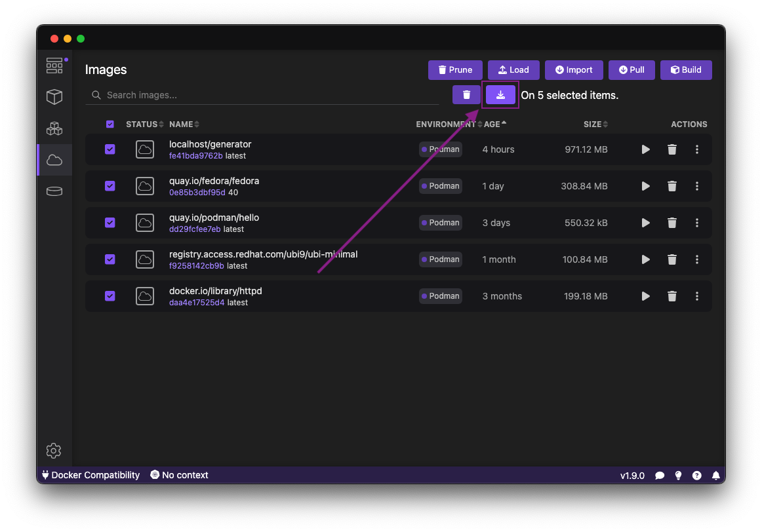Uncheck the select-all images checkbox
This screenshot has height=532, width=762.
[110, 124]
